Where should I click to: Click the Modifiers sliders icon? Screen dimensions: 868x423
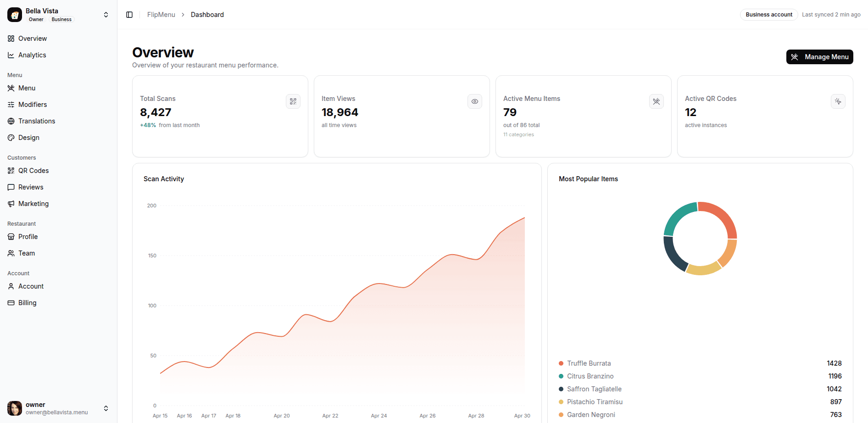point(11,105)
